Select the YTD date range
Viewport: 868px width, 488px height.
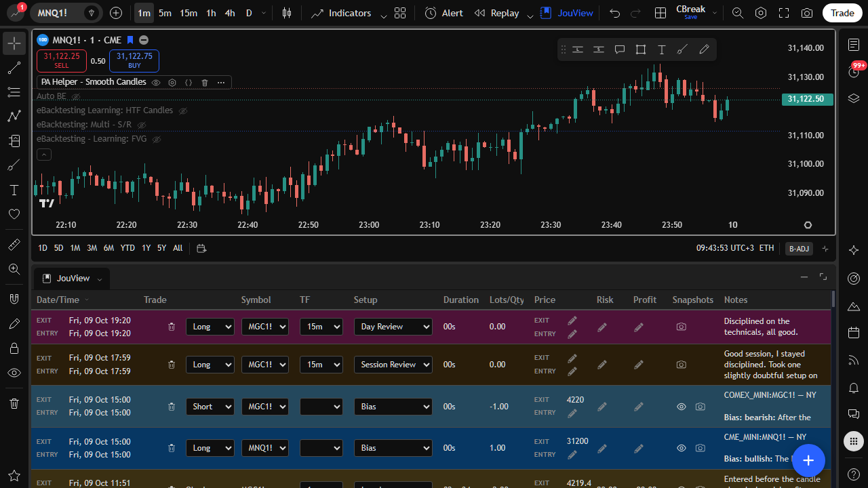127,248
